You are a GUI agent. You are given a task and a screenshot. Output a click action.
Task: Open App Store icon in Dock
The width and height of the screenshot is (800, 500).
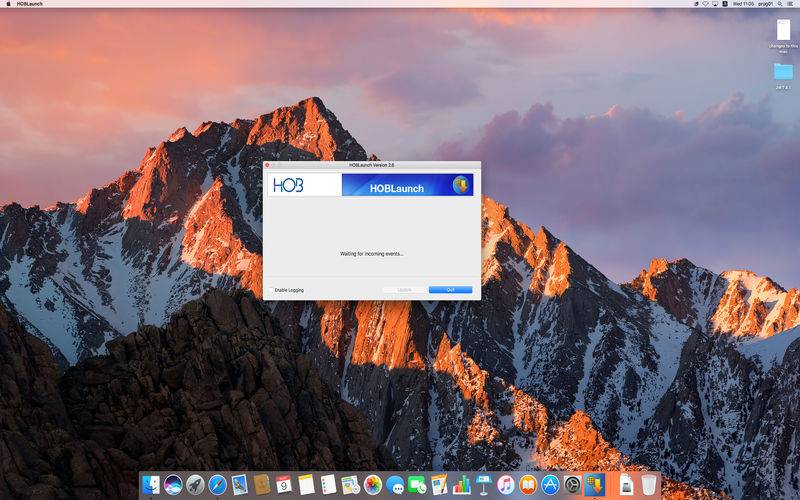[551, 485]
